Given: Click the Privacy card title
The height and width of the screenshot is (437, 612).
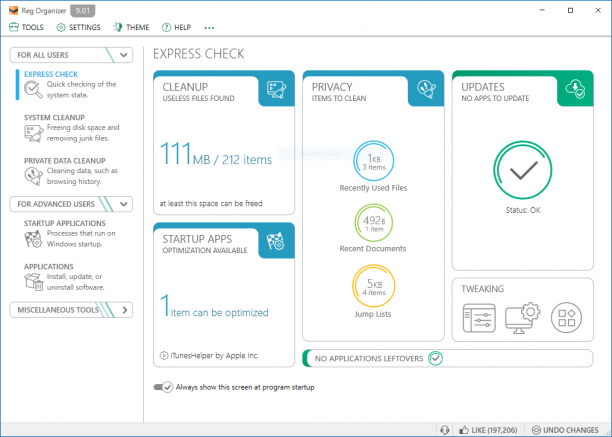Looking at the screenshot, I should [x=332, y=87].
